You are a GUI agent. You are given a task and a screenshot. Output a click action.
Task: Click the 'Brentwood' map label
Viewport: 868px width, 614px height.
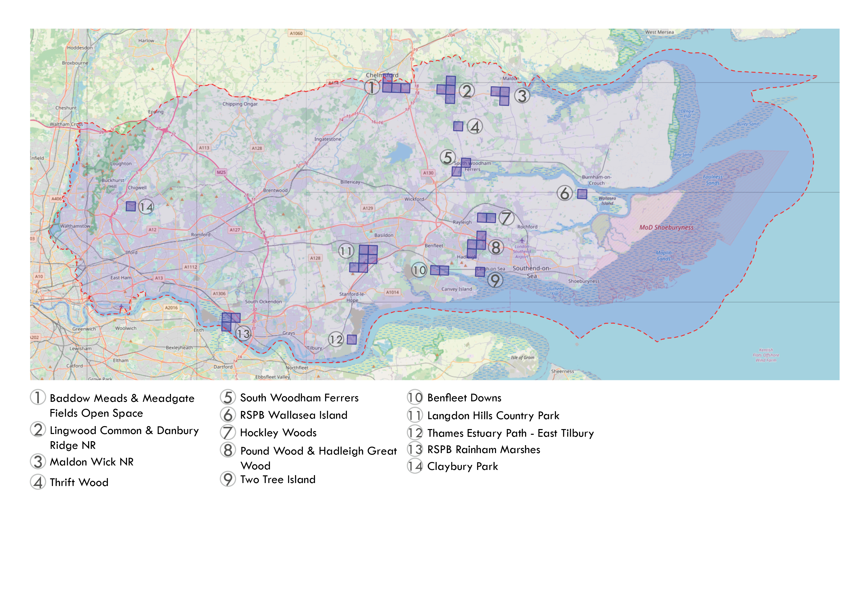coord(276,190)
